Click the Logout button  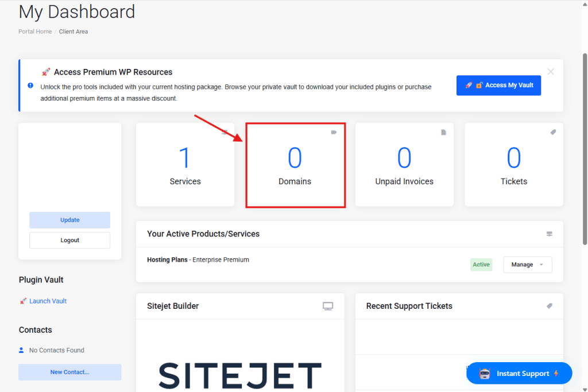point(70,240)
